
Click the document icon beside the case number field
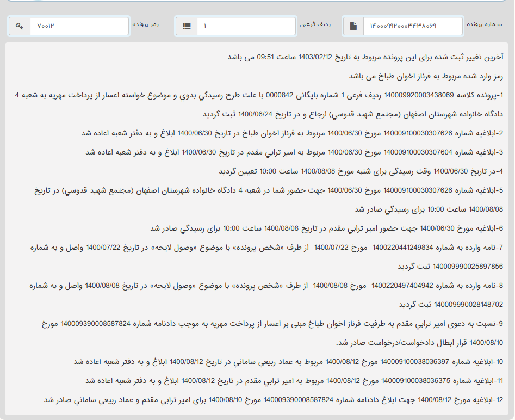[x=353, y=26]
